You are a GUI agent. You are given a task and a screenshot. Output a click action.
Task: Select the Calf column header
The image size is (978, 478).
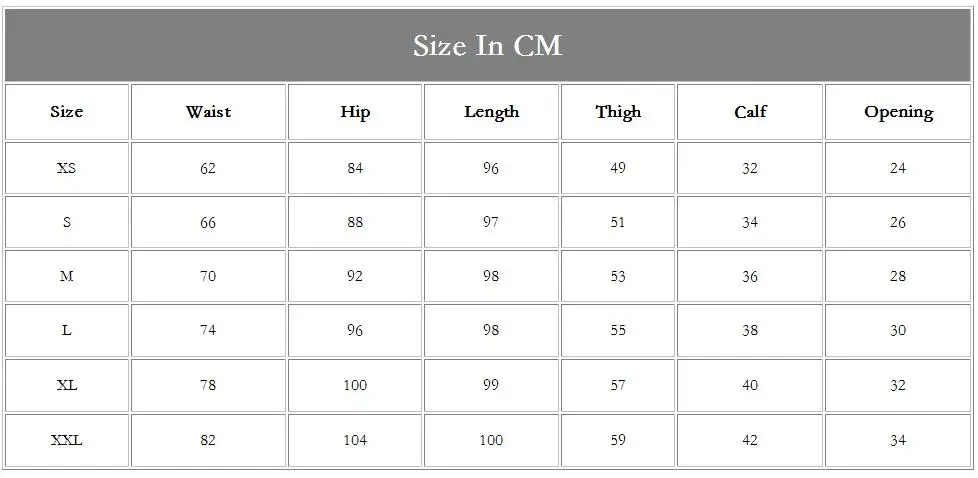click(750, 112)
